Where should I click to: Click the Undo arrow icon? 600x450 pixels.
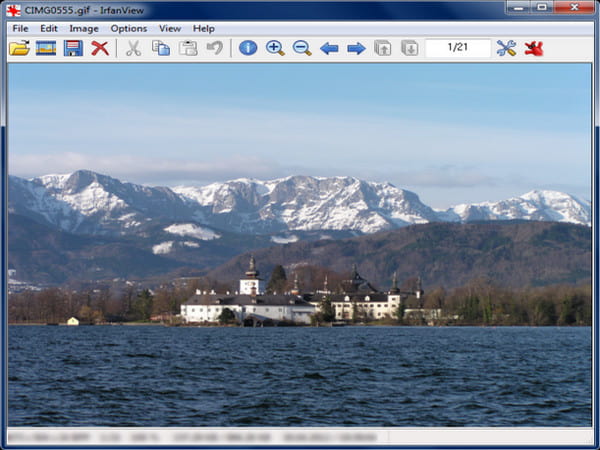(214, 48)
